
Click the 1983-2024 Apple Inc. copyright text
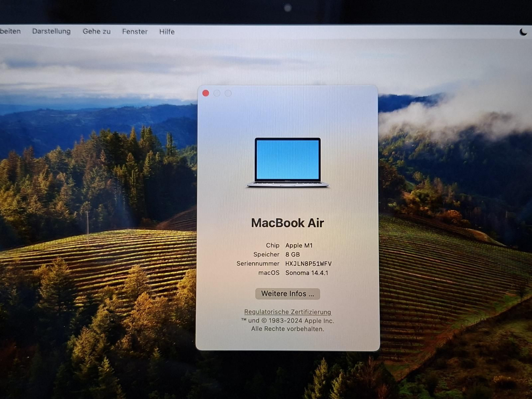288,321
